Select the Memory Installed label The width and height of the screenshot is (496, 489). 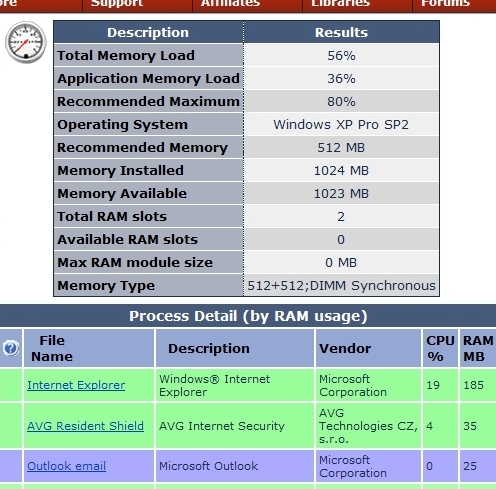(x=120, y=170)
